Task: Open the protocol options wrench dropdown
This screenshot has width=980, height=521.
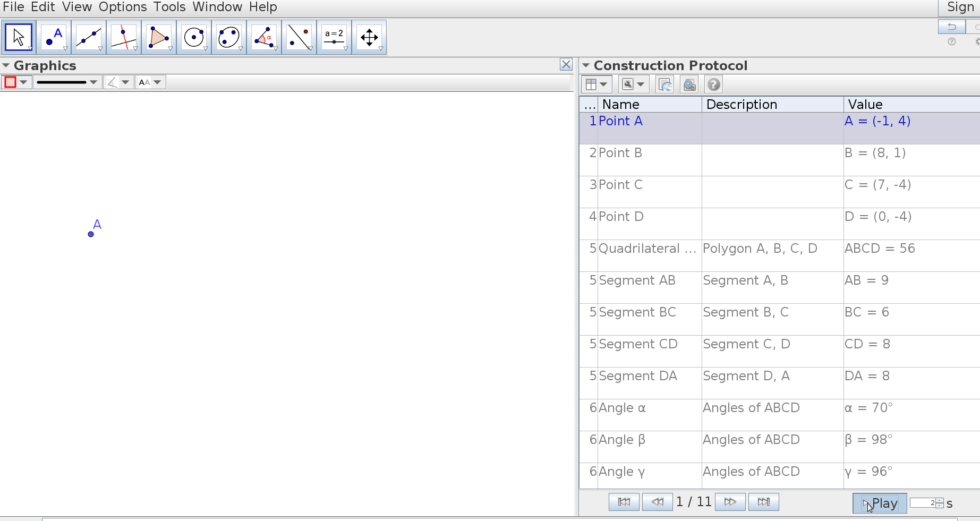Action: click(x=634, y=84)
